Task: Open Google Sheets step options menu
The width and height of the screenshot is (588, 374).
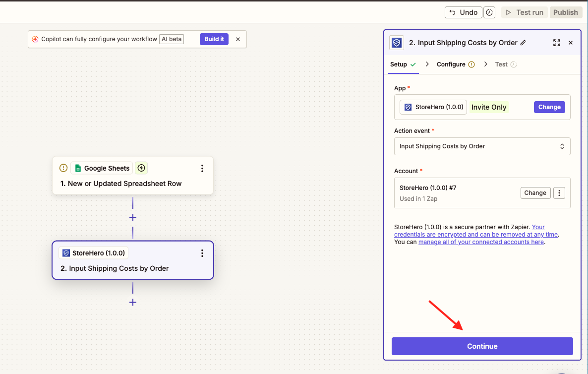Action: coord(202,168)
